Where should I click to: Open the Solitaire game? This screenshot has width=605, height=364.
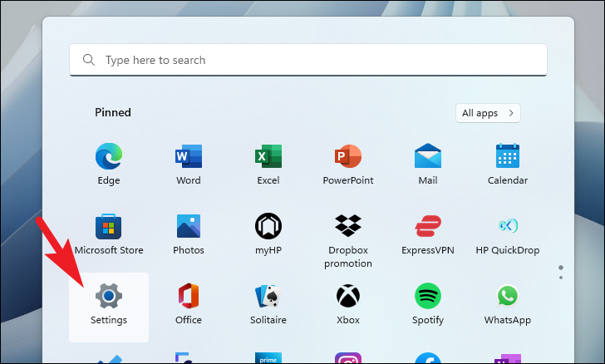pos(268,296)
